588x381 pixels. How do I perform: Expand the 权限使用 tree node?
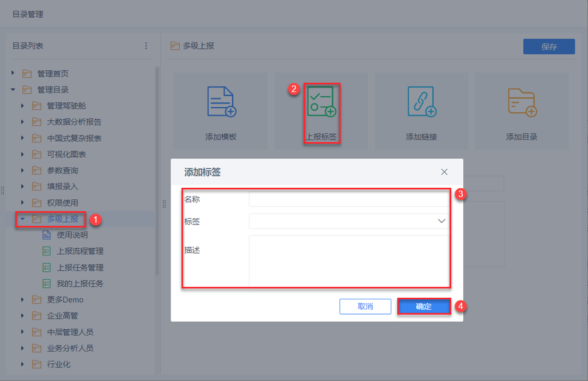(x=22, y=202)
